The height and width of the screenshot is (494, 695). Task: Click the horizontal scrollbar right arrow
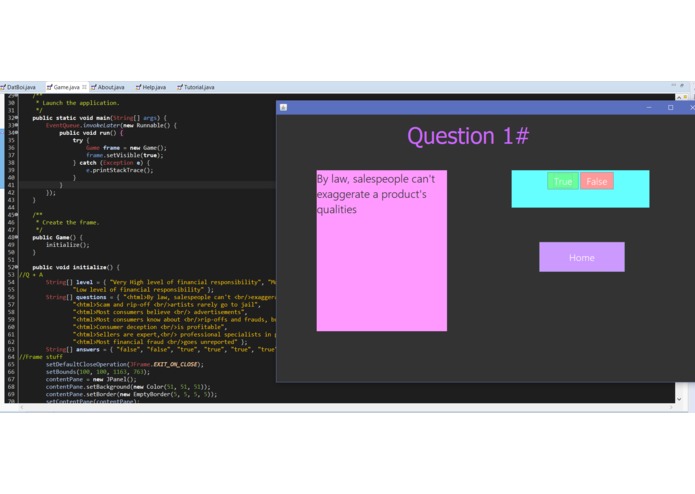[x=672, y=407]
